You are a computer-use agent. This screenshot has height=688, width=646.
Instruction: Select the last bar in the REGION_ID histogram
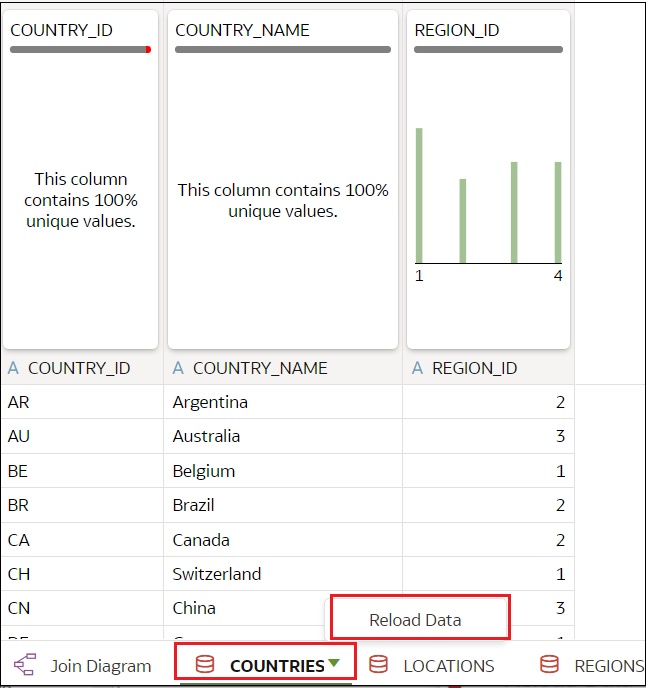(x=558, y=212)
